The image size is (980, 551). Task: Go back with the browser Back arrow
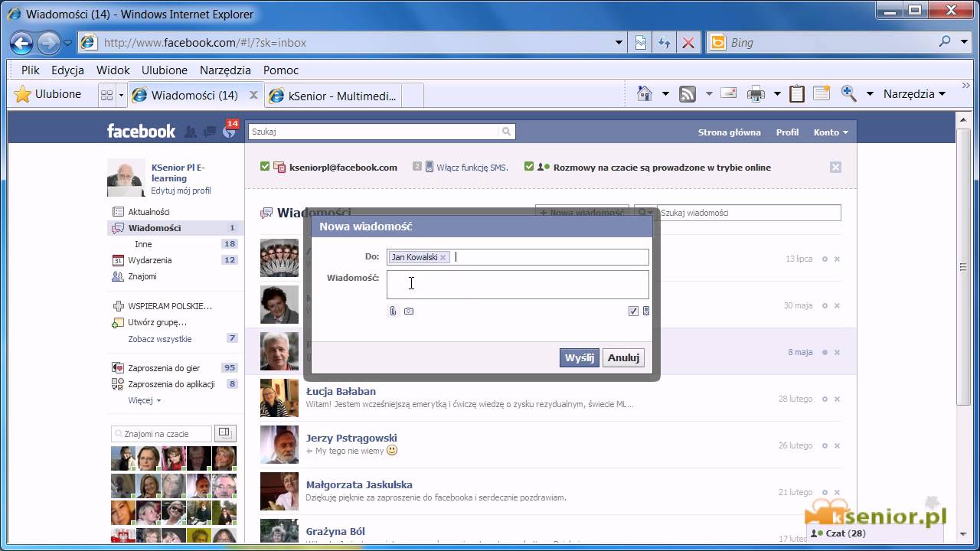(x=21, y=43)
